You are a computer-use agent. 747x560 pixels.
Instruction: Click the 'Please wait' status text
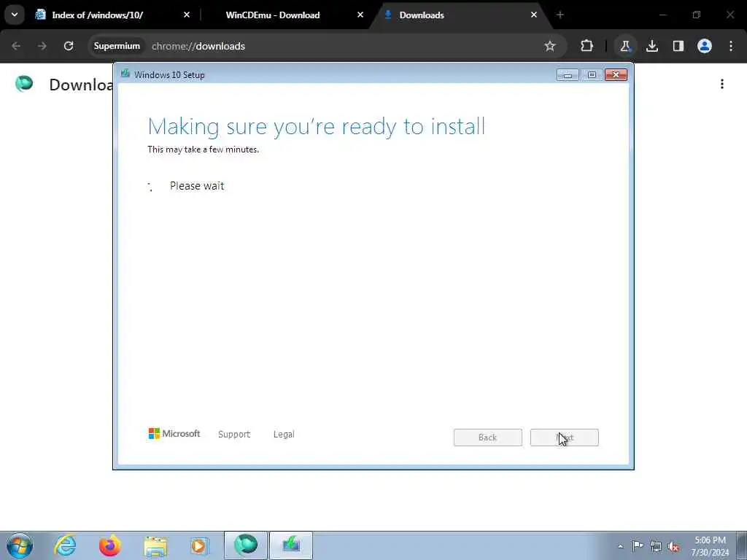tap(197, 186)
